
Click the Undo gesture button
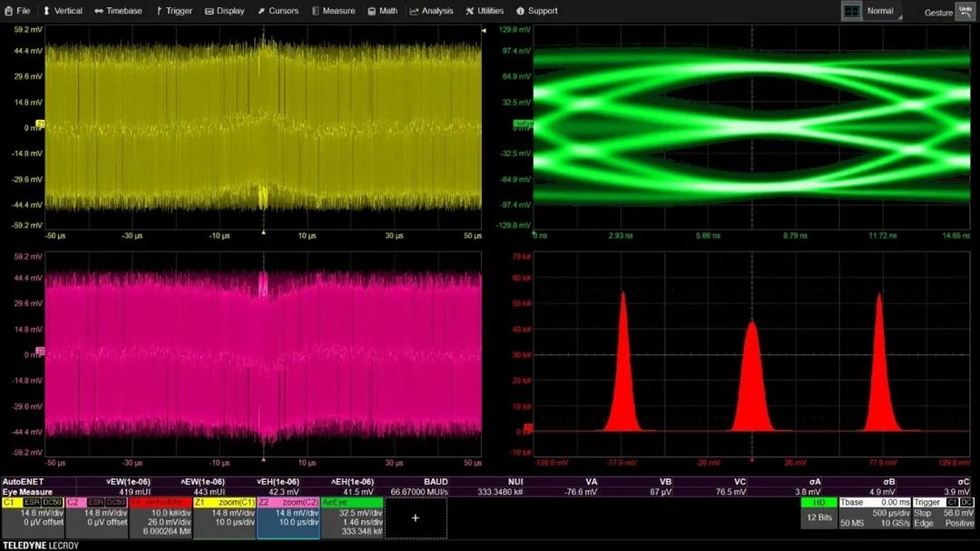pos(965,11)
